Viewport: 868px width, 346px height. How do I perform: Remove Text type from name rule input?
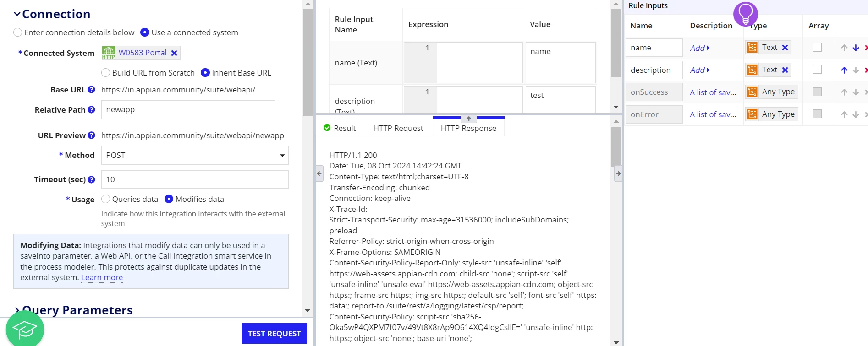[x=785, y=48]
